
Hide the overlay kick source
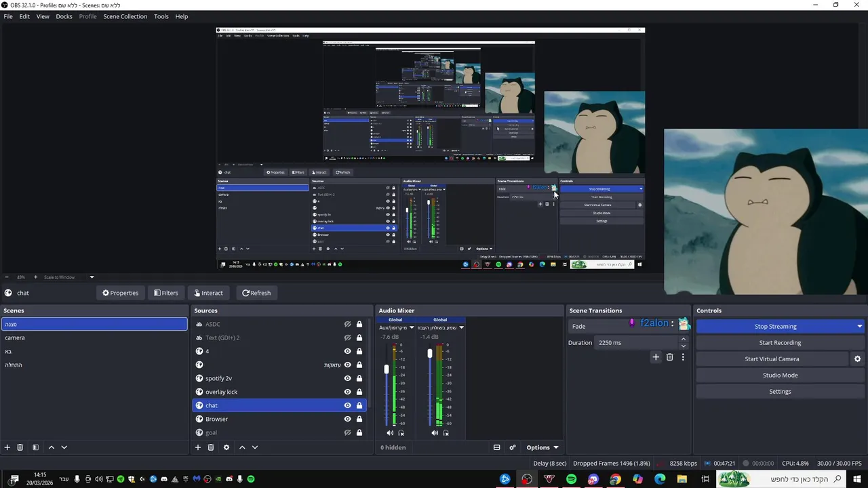(347, 392)
